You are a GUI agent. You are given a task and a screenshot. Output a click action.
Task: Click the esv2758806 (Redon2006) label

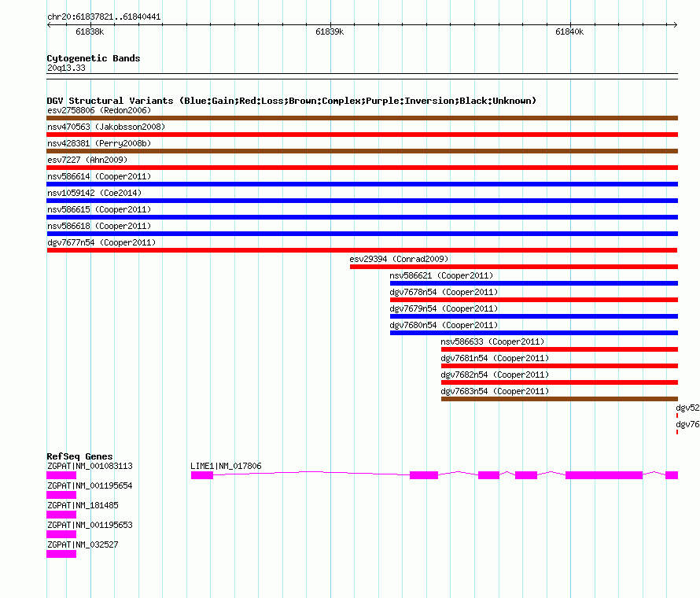99,110
